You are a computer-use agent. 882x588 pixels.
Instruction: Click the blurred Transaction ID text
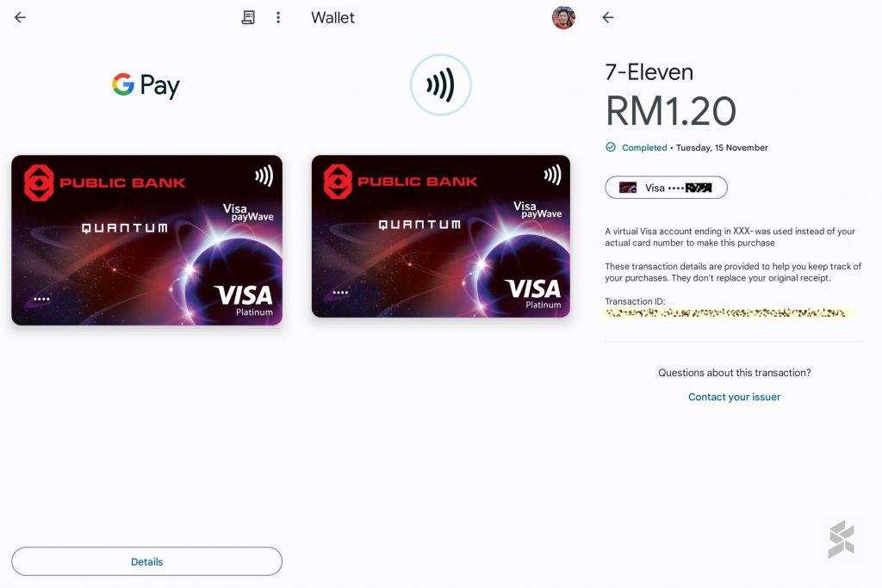pyautogui.click(x=729, y=313)
